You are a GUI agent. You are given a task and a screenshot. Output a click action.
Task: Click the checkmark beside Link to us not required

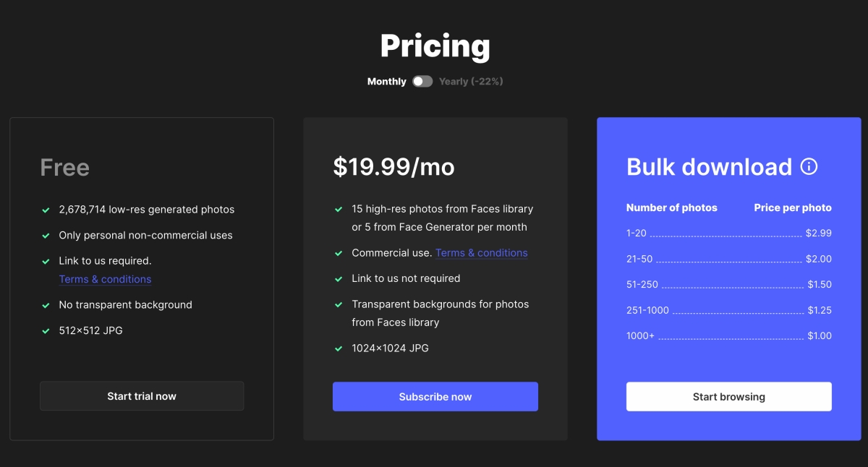pos(339,279)
